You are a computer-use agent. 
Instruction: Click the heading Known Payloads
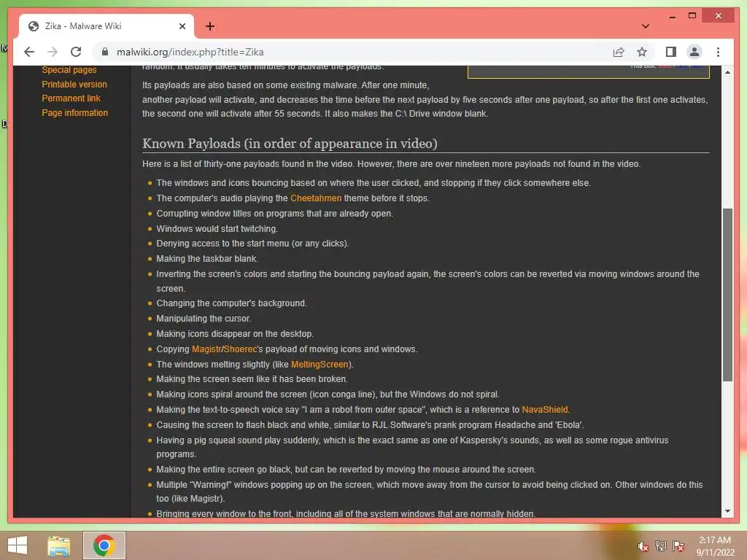(x=290, y=144)
